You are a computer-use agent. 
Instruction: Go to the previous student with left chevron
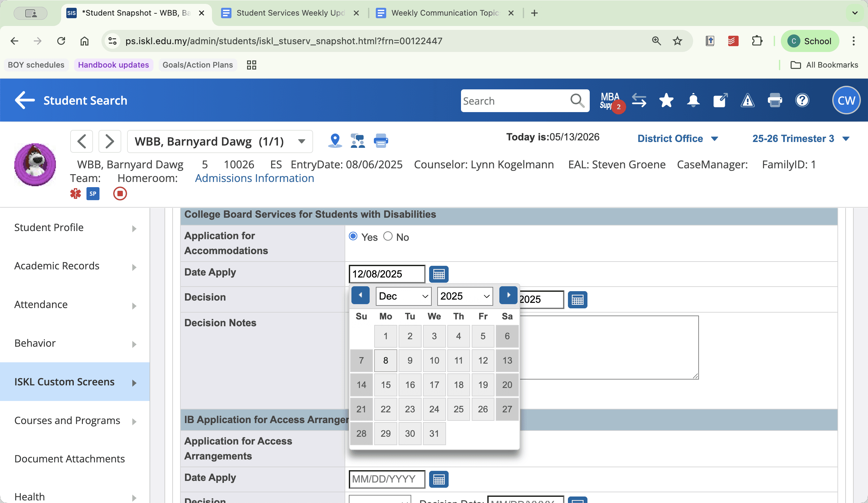82,141
